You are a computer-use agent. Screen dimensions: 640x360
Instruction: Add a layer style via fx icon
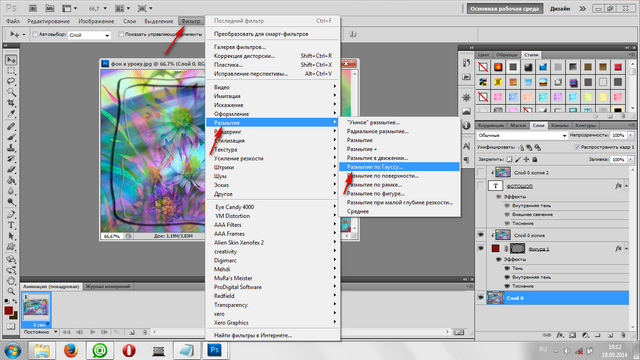(x=560, y=335)
